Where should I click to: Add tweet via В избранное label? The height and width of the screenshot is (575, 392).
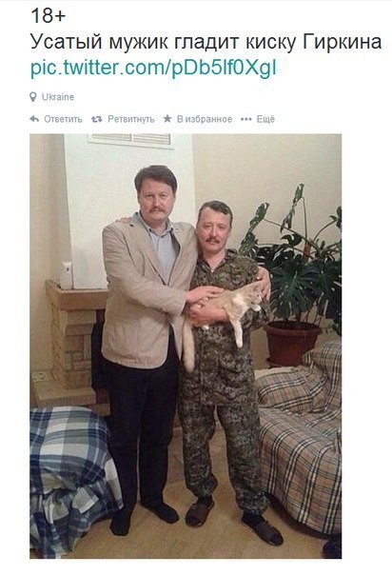click(x=205, y=119)
